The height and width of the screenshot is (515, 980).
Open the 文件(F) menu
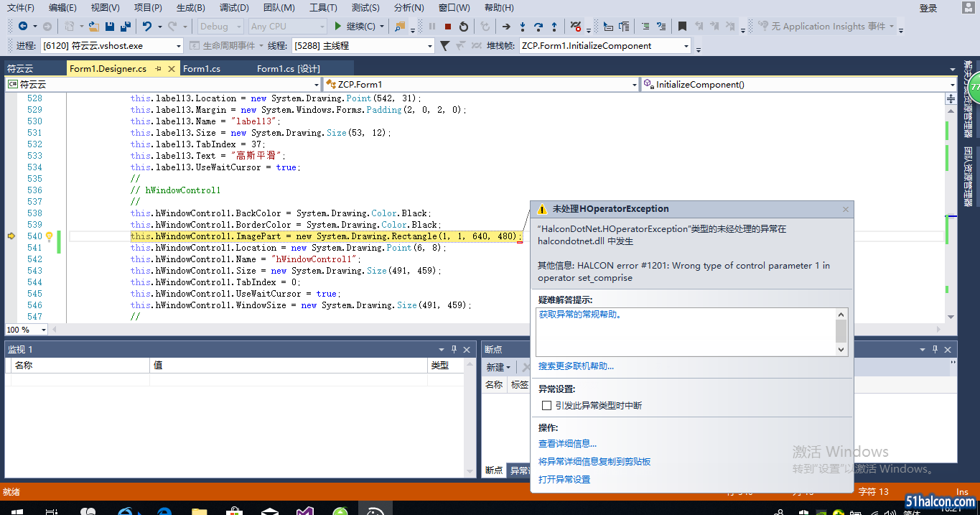21,8
